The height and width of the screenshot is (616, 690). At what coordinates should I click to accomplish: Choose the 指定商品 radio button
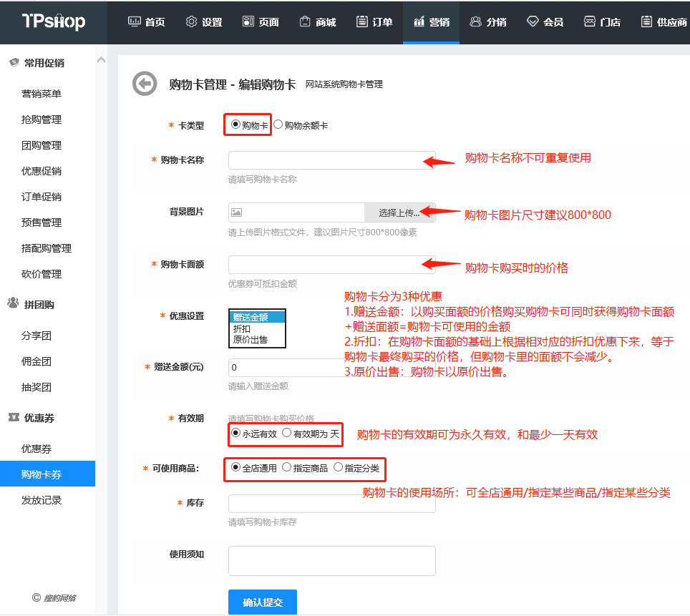pos(287,467)
